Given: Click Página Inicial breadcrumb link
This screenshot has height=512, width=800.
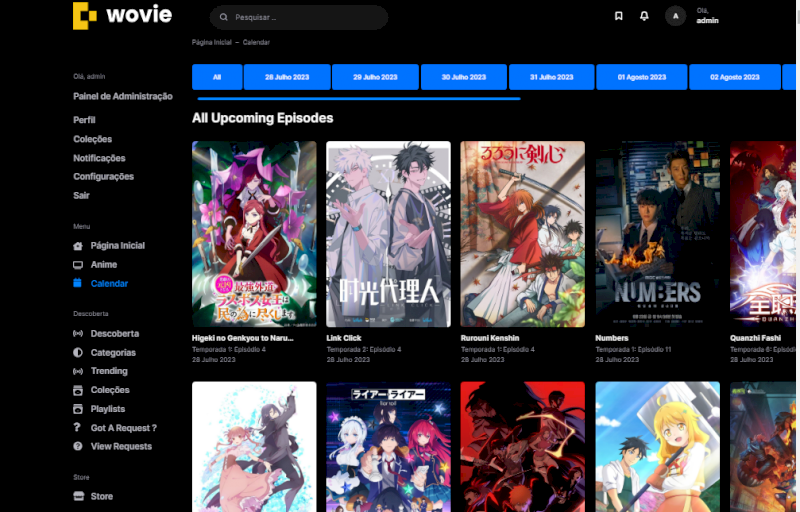Looking at the screenshot, I should (212, 42).
